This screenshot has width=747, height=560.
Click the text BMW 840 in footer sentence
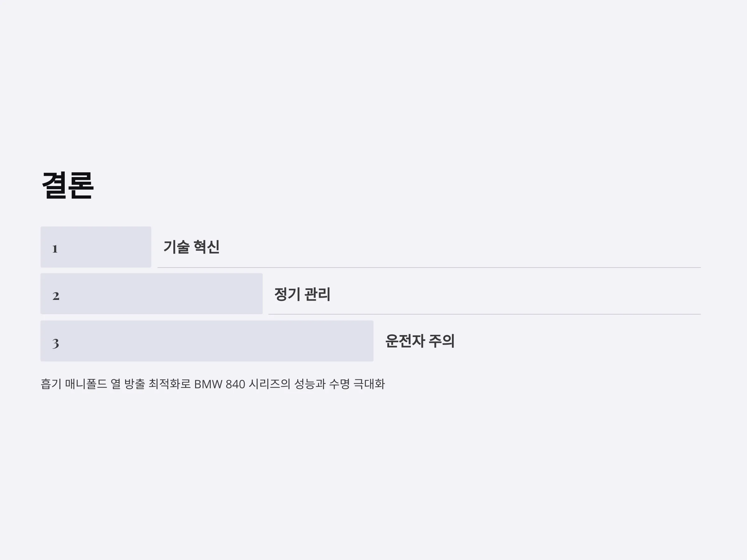coord(219,384)
